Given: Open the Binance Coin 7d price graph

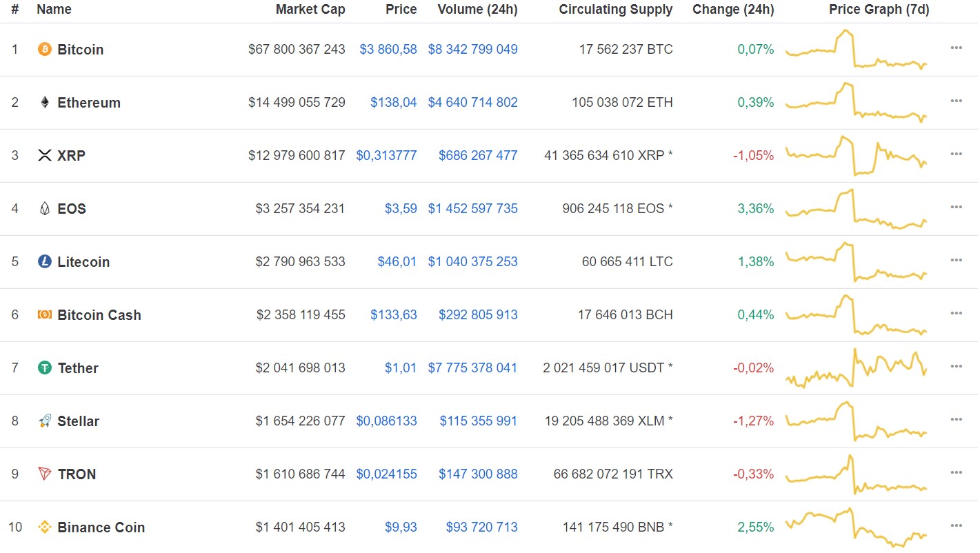Looking at the screenshot, I should point(857,527).
